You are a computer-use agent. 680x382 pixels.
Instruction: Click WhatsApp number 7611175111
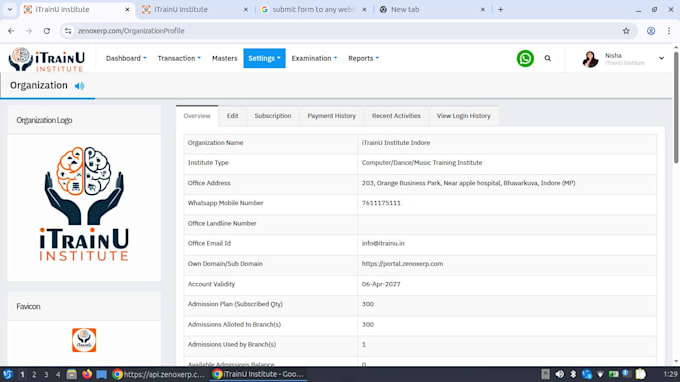[x=381, y=203]
